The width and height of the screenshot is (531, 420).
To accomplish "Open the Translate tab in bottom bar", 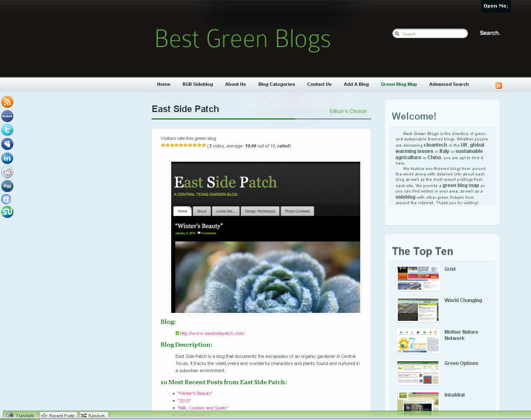I will pos(21,415).
